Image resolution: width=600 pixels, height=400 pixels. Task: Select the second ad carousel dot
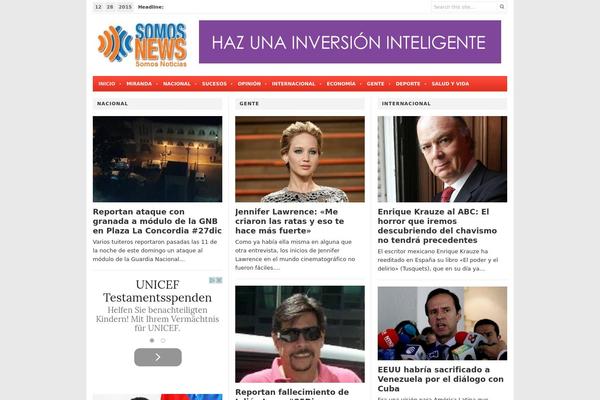[163, 340]
